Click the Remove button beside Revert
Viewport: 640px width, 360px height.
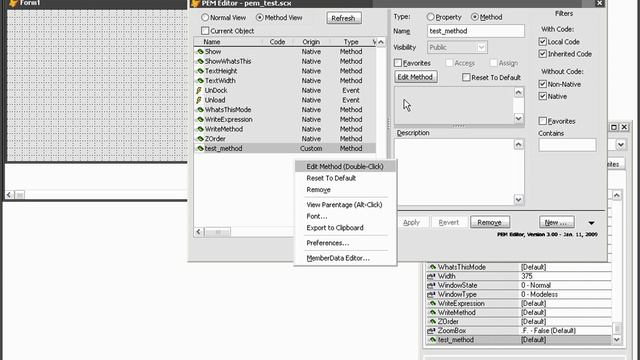pyautogui.click(x=489, y=222)
